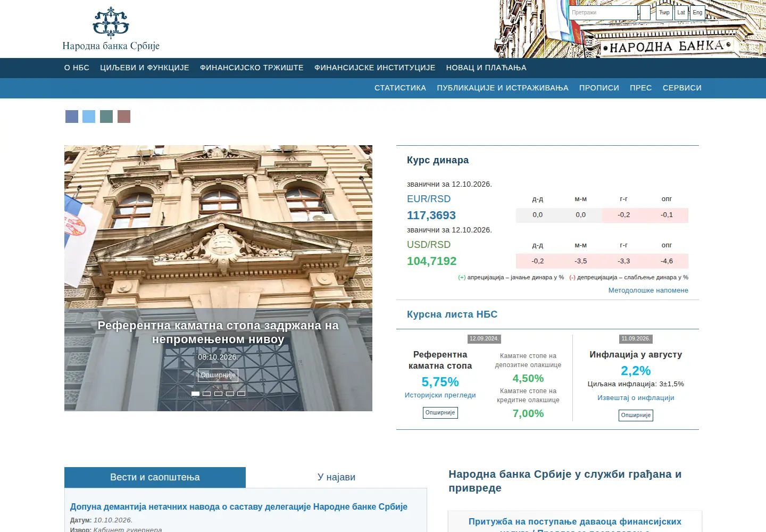Click Опширније under Референтна каматна стопа

click(440, 412)
